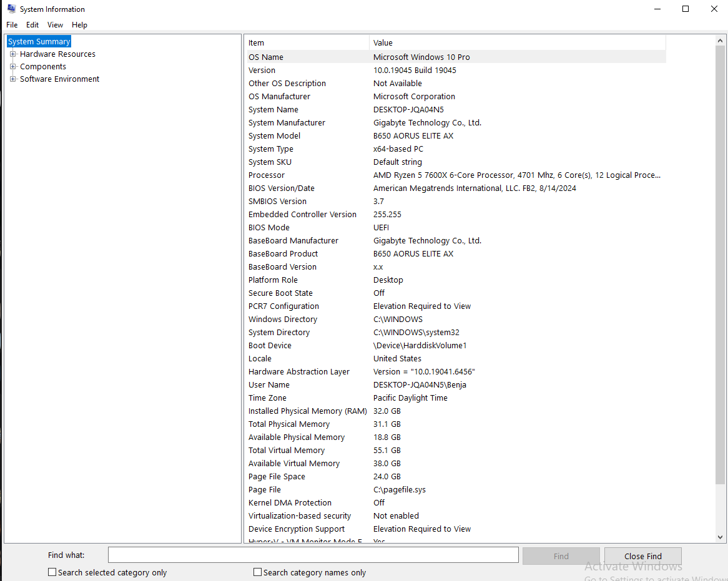Select the BaseBoard Version row
This screenshot has width=728, height=581.
point(455,267)
